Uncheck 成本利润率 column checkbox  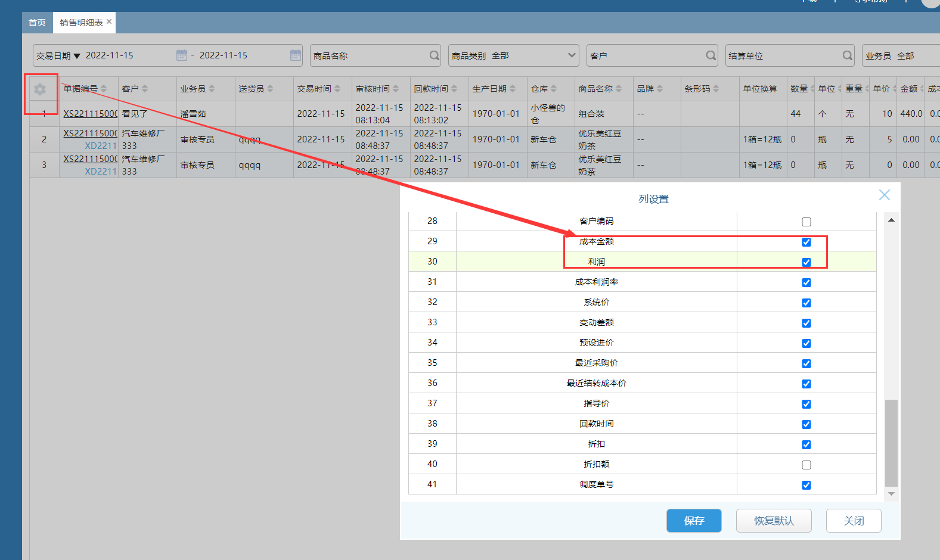[x=806, y=282]
